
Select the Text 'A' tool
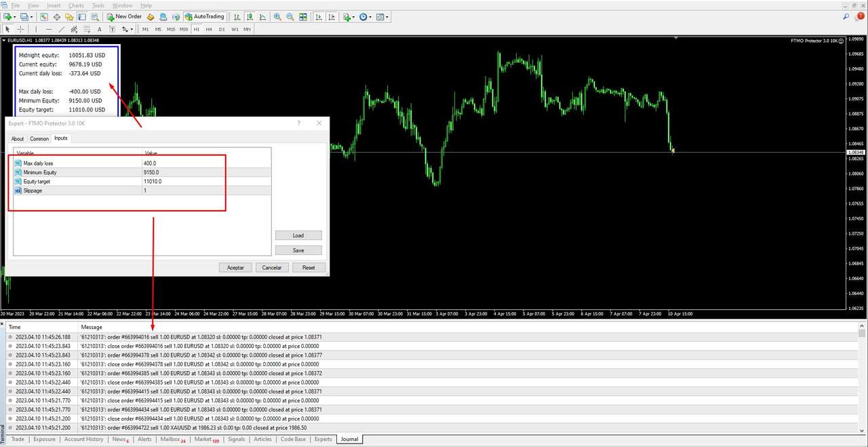point(100,29)
